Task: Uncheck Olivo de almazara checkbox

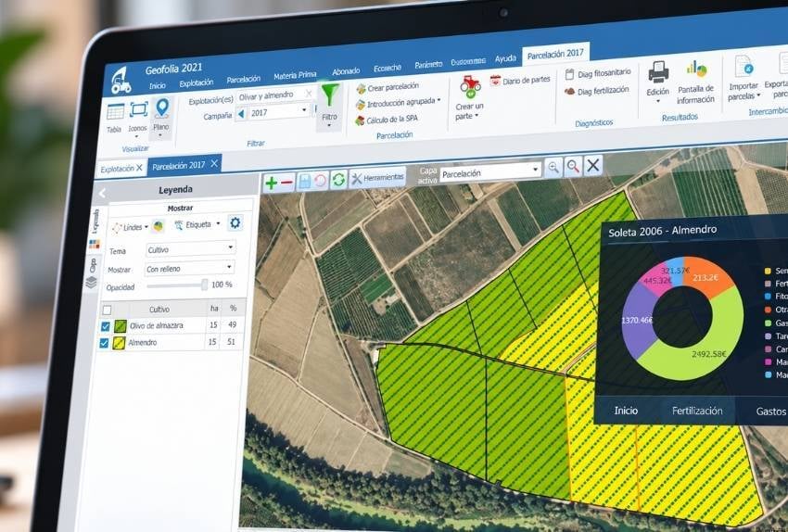Action: tap(105, 326)
